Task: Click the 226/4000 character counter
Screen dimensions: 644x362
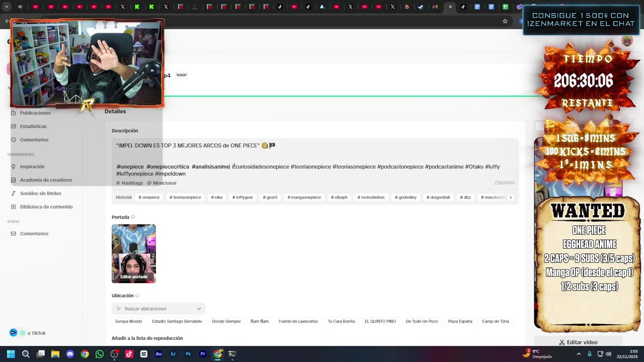Action: 504,183
